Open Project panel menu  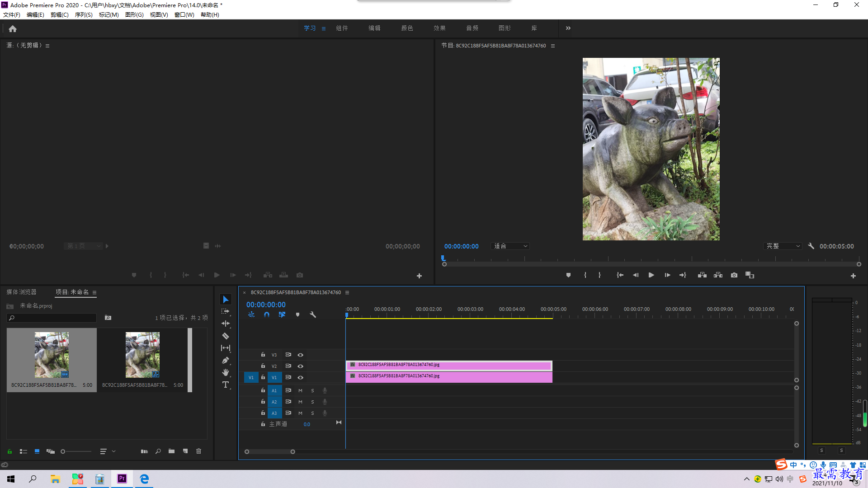pyautogui.click(x=94, y=292)
